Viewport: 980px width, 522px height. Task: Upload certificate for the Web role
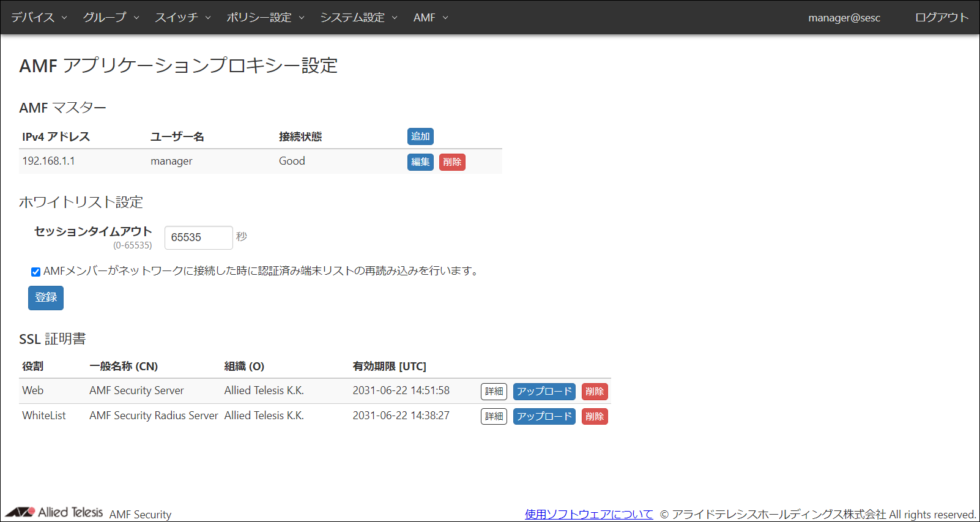pos(544,392)
